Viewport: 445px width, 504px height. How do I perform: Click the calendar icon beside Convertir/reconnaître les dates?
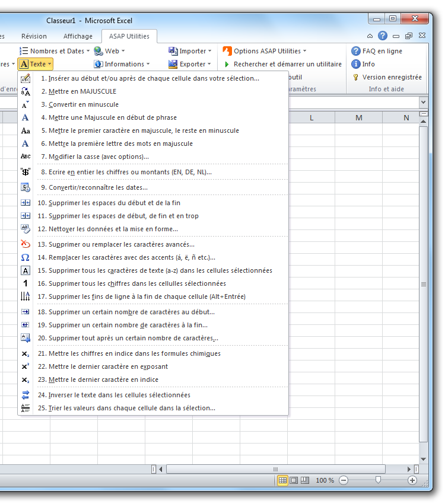tap(26, 187)
